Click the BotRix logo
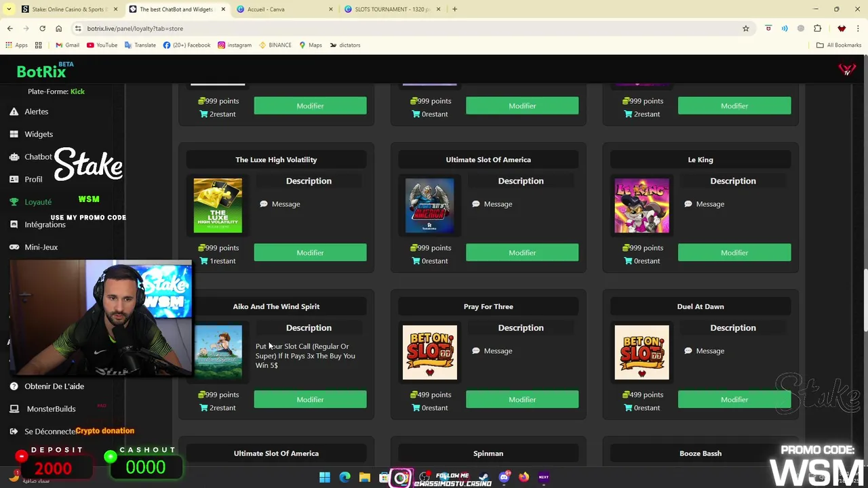 (x=41, y=71)
